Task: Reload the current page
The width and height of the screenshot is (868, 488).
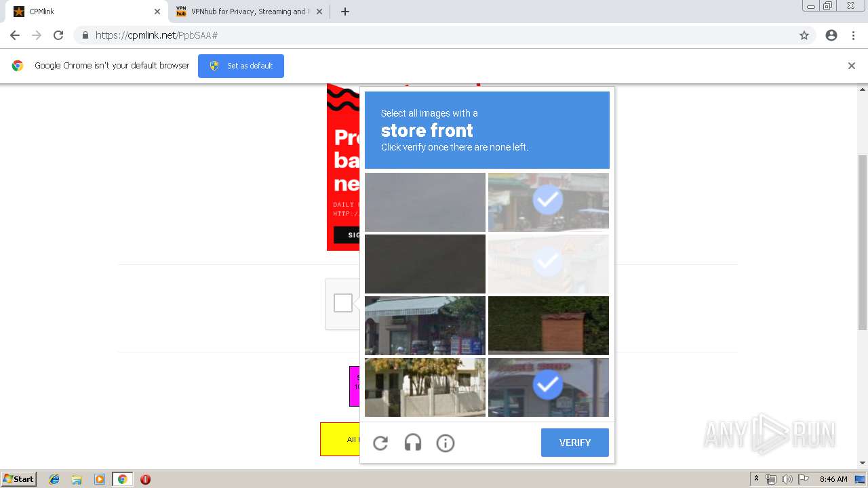Action: tap(58, 35)
